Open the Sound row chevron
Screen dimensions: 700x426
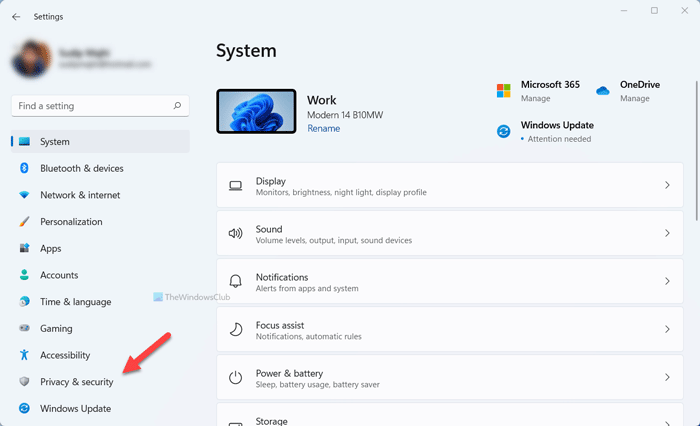(666, 234)
